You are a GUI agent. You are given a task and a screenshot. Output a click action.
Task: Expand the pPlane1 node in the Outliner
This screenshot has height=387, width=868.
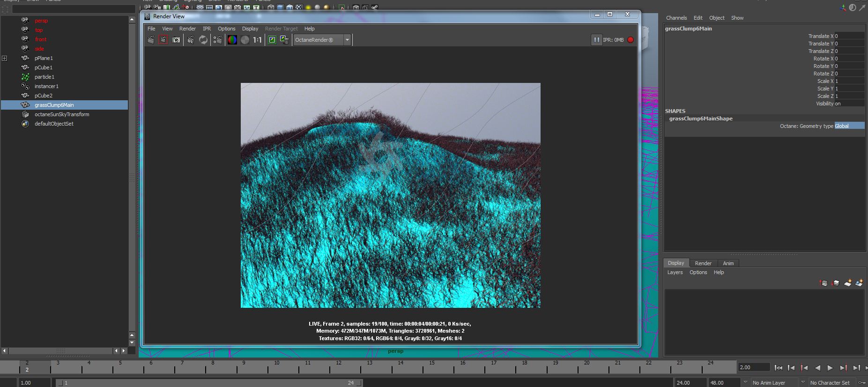[4, 58]
